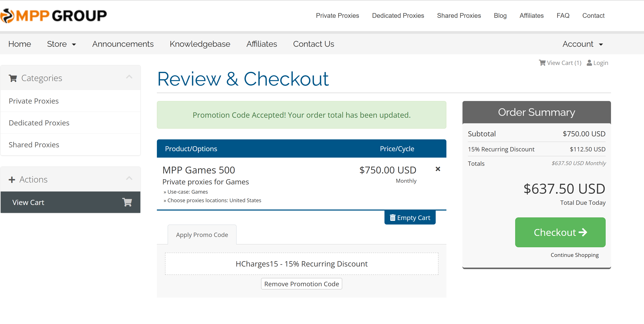Select Private Proxies category in the sidebar
The height and width of the screenshot is (324, 644).
click(71, 101)
